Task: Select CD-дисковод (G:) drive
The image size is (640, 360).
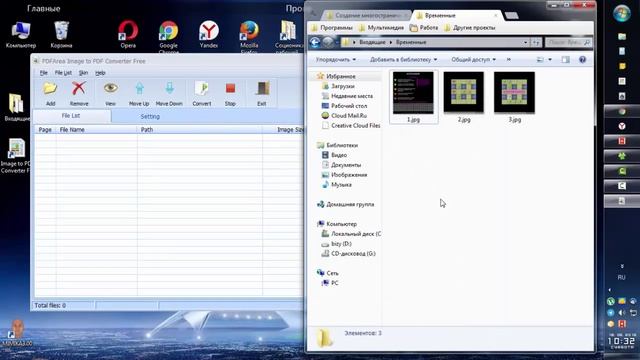Action: pyautogui.click(x=353, y=253)
